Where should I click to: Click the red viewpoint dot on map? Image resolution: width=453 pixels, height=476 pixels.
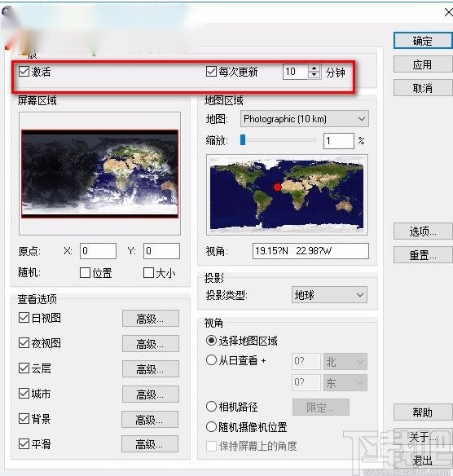pyautogui.click(x=277, y=187)
